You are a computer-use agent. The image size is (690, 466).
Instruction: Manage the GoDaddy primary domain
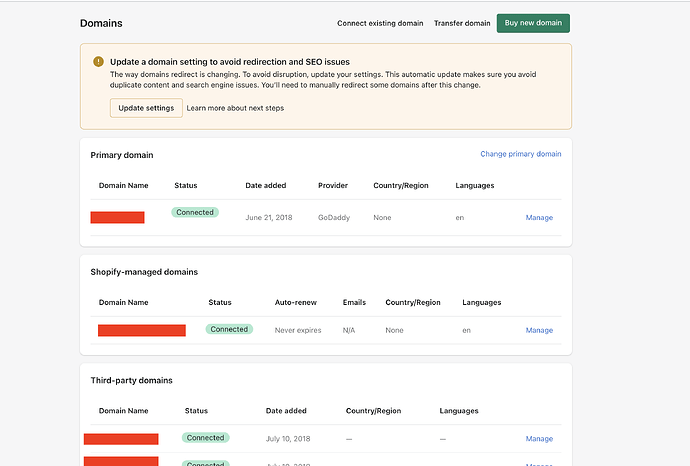coord(539,217)
